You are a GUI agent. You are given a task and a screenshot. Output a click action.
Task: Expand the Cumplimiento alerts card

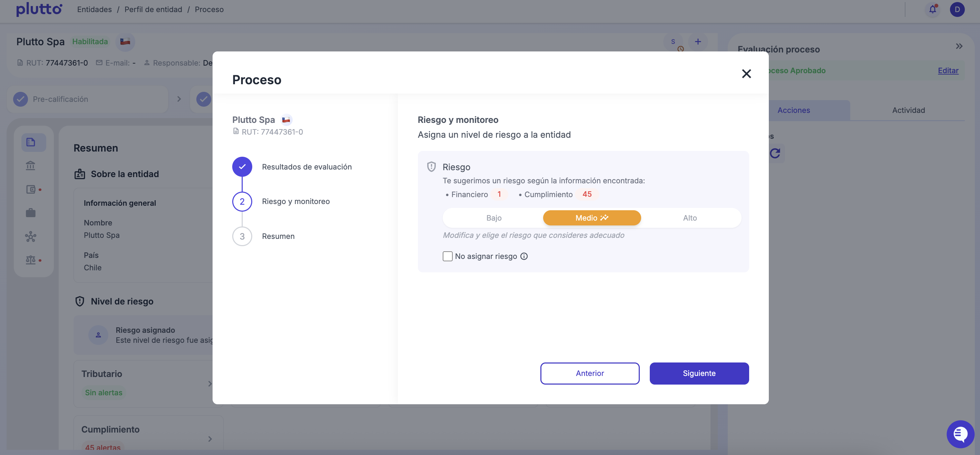209,439
